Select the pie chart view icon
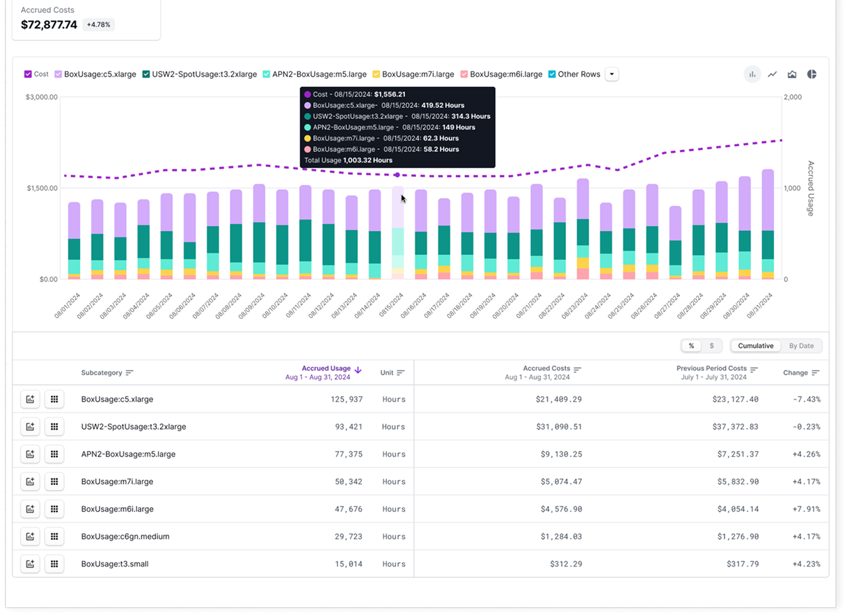 811,74
